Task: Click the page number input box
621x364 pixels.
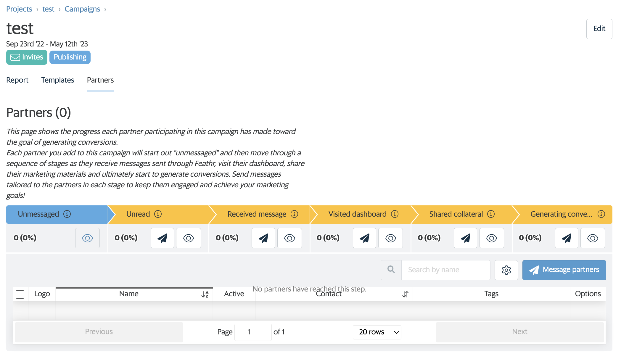Action: point(253,332)
